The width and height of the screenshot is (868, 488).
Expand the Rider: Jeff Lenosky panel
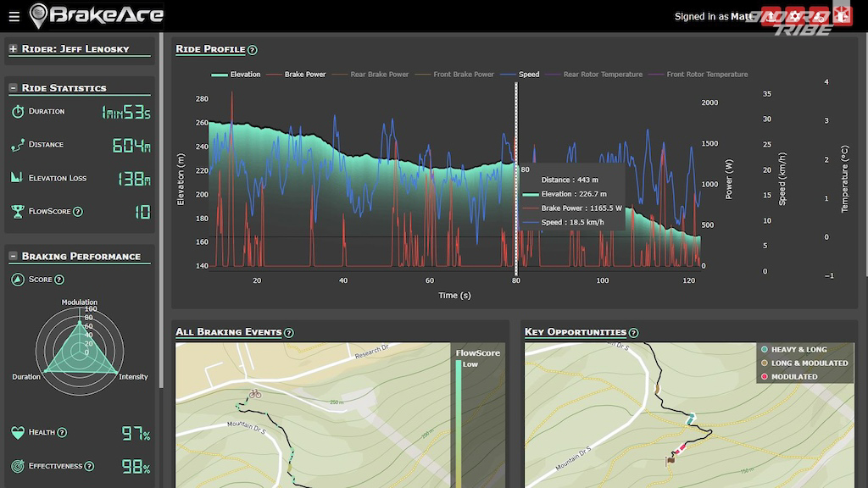[x=13, y=49]
